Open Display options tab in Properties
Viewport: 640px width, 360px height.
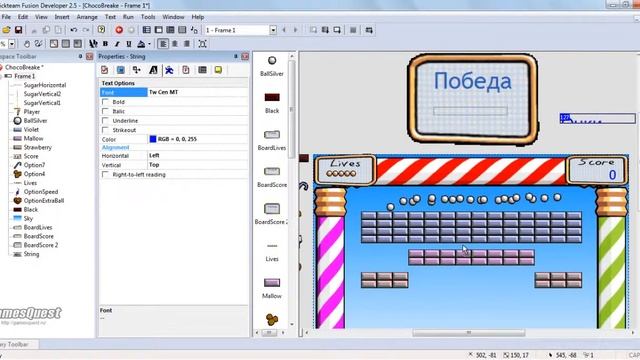[120, 70]
